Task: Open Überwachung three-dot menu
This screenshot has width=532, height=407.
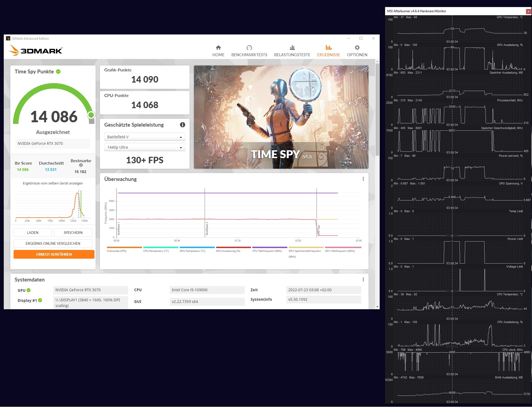Action: 363,179
